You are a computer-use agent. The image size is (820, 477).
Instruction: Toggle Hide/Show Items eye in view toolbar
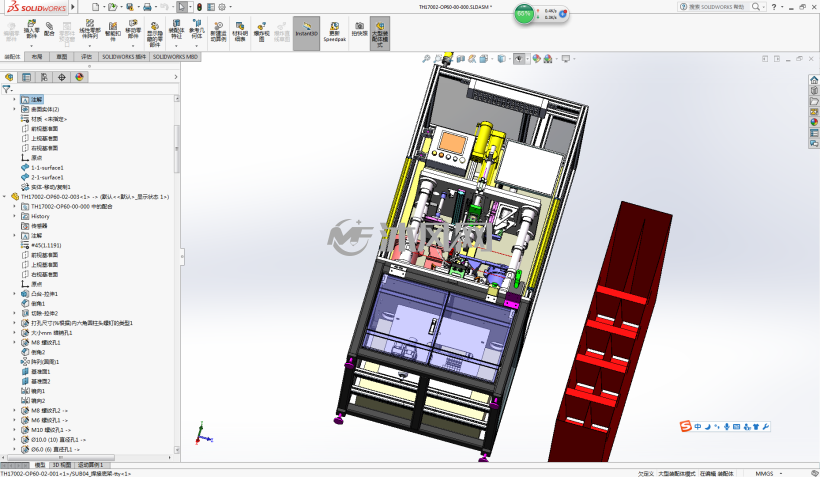click(518, 59)
